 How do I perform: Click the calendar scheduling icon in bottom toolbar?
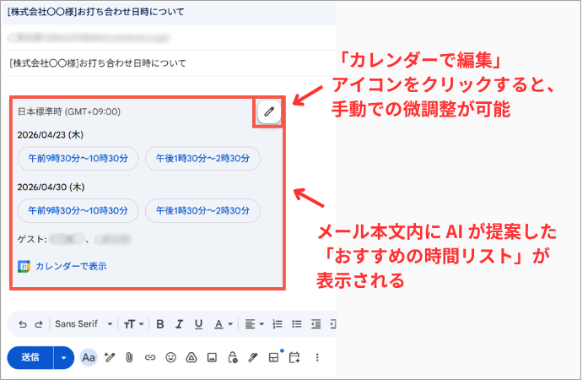[294, 358]
